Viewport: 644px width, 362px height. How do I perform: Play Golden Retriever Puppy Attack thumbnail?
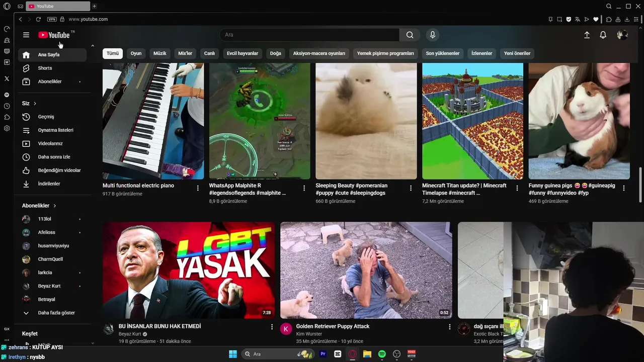pyautogui.click(x=366, y=270)
